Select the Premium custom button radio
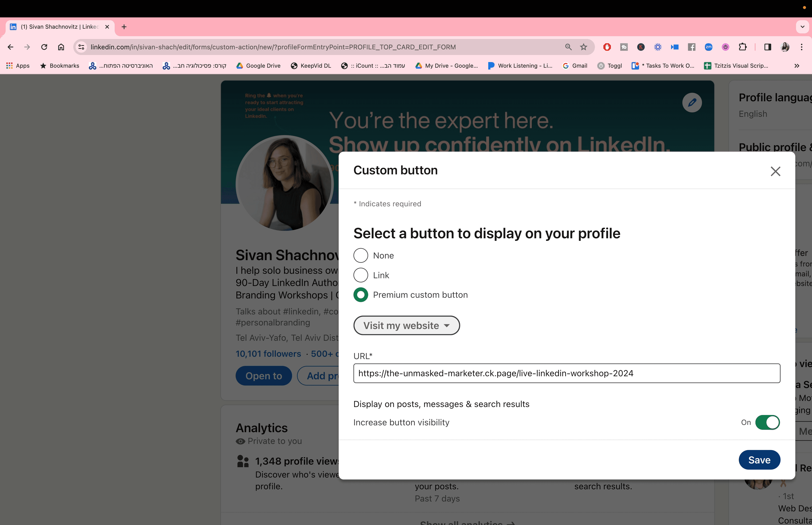Screen dimensions: 812x525 click(x=360, y=295)
